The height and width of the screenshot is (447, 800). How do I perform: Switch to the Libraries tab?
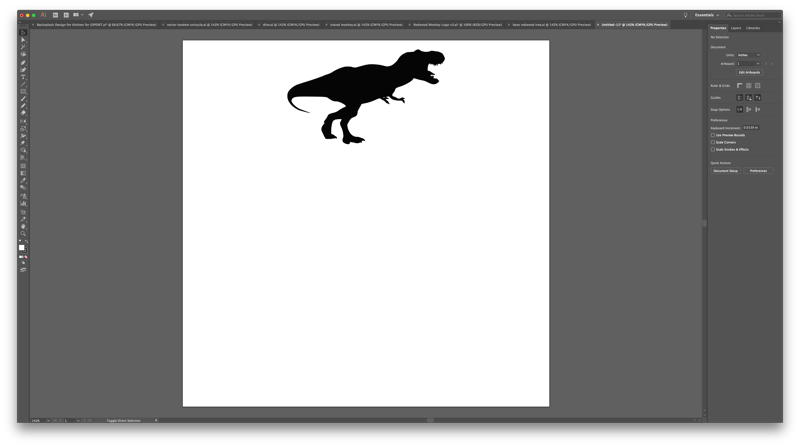coord(753,28)
